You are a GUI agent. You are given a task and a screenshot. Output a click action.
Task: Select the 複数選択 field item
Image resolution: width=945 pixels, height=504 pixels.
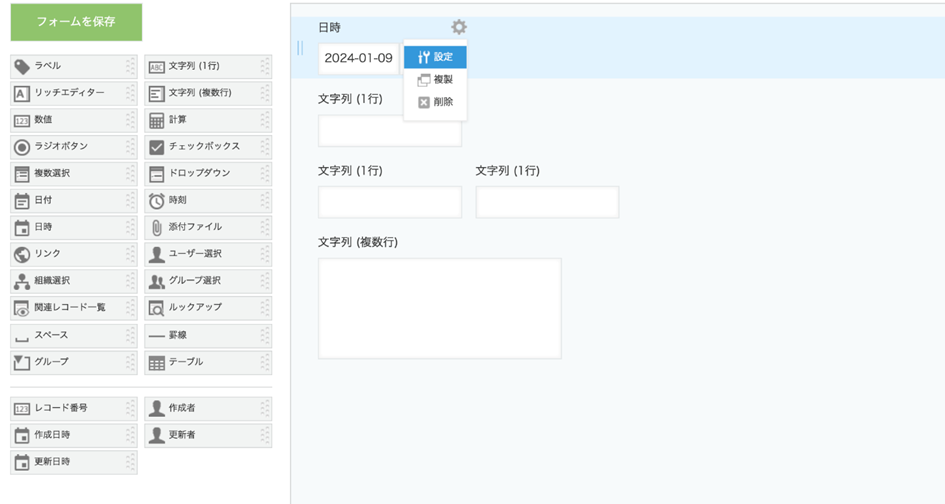pos(73,174)
